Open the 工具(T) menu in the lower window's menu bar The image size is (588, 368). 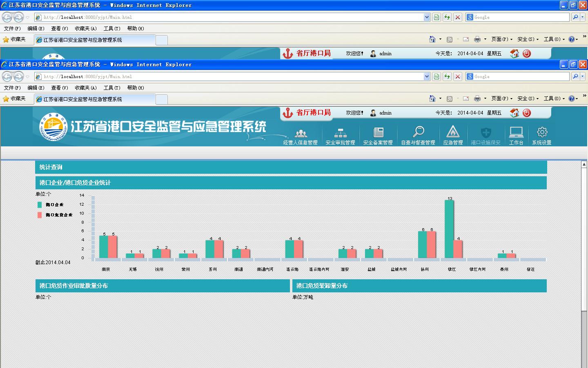click(x=111, y=88)
